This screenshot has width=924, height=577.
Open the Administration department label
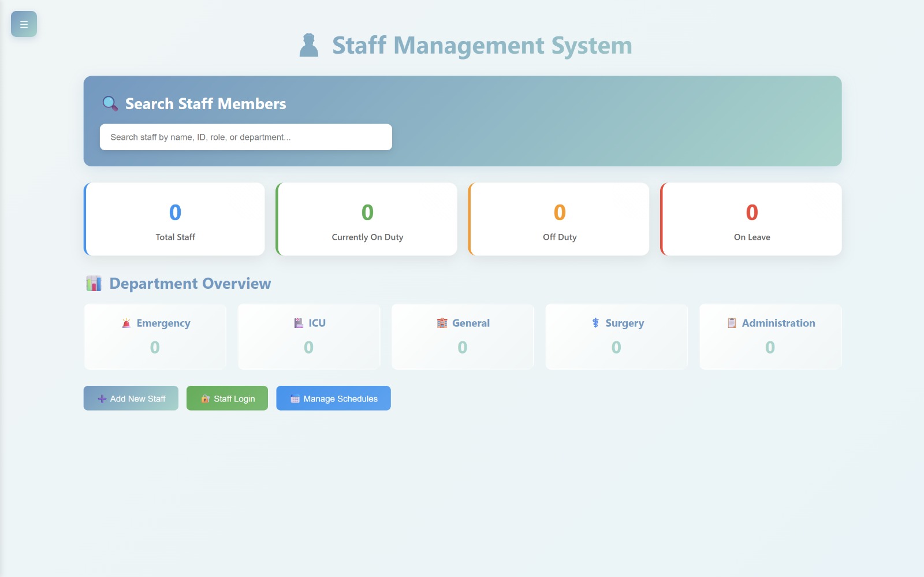point(778,323)
